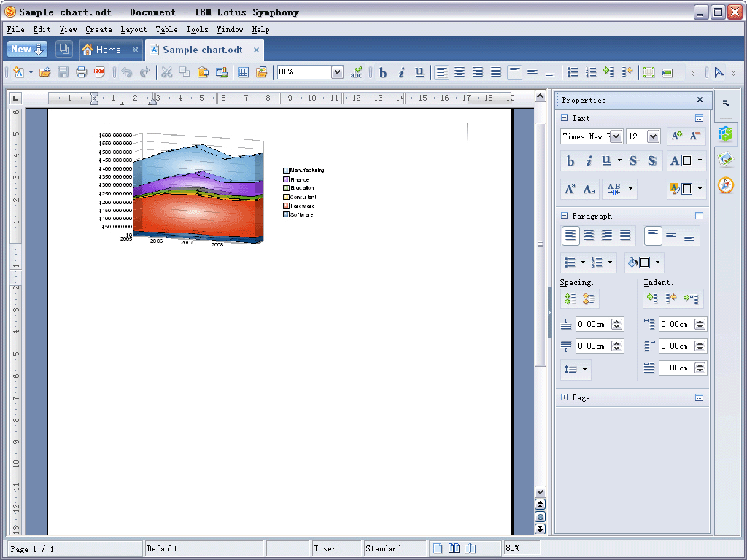Insert a table using the toolbar icon
The height and width of the screenshot is (560, 747).
coord(244,72)
